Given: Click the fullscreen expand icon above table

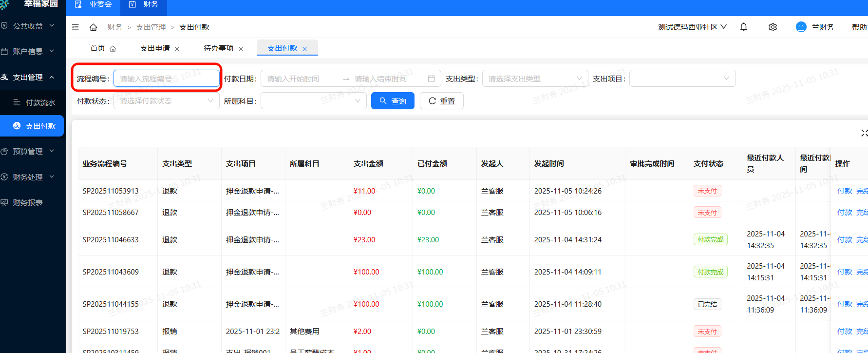Looking at the screenshot, I should [864, 133].
